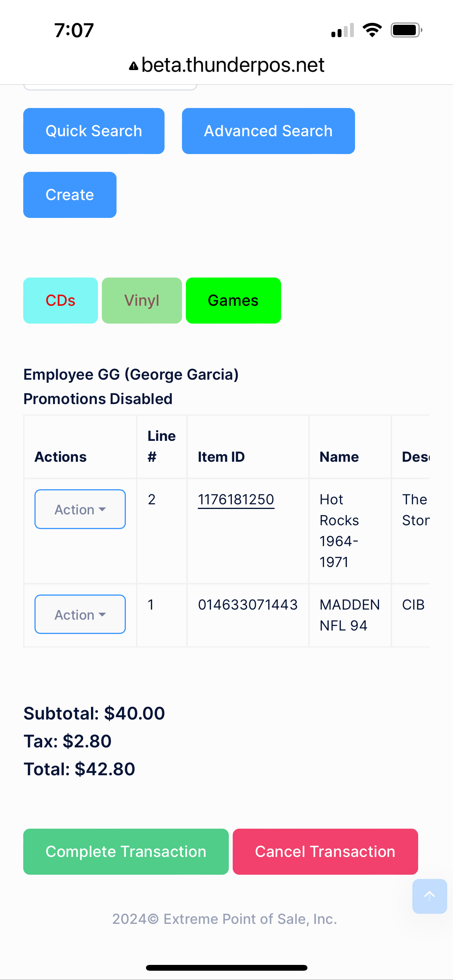The image size is (453, 980).
Task: Switch to the Games category
Action: coord(233,300)
